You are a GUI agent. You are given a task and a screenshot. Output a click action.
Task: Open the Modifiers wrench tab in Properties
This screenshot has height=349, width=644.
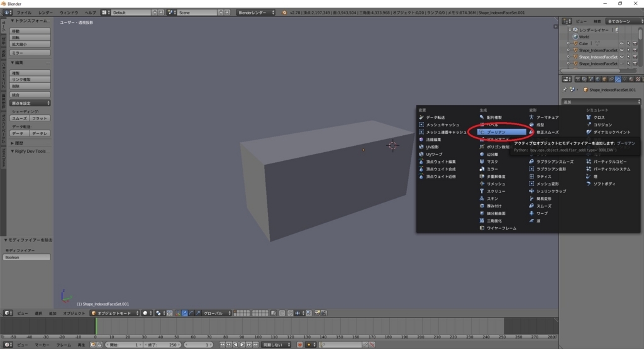point(618,79)
